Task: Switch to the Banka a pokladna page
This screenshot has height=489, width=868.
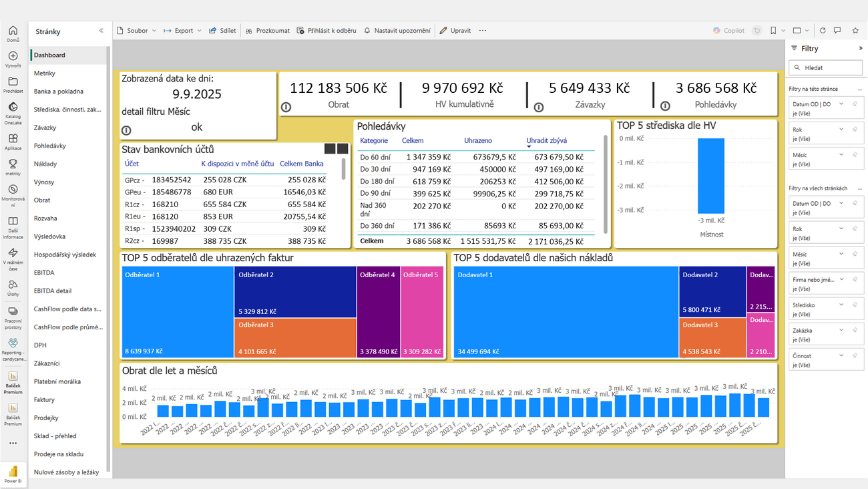Action: pos(59,92)
